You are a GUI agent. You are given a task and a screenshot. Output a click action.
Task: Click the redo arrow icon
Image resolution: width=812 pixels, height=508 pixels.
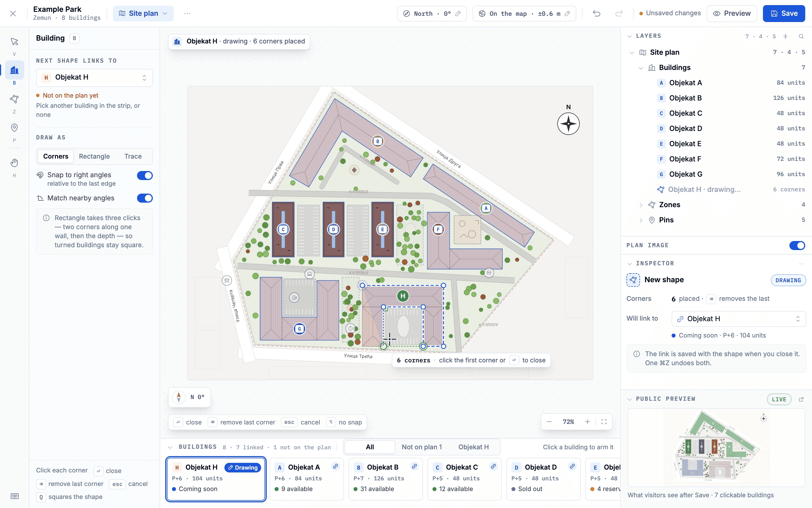[619, 14]
